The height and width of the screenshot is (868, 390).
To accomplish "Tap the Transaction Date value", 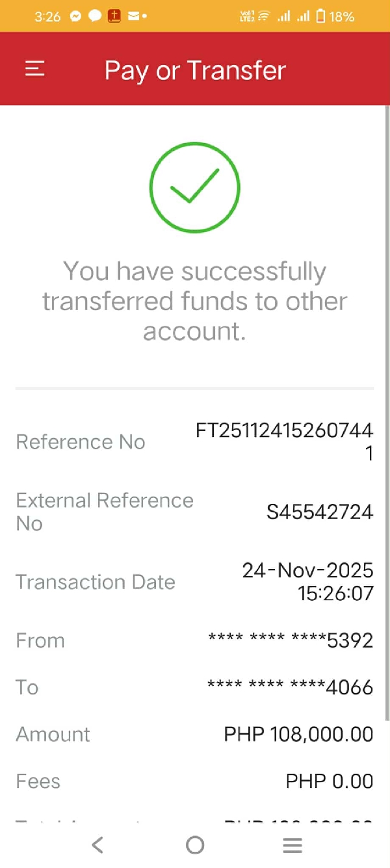I will (308, 581).
